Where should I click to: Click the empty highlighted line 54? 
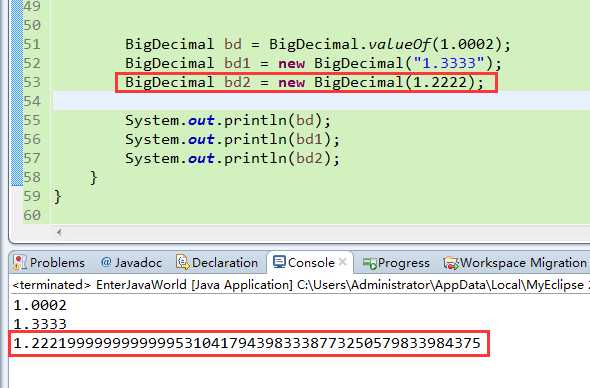pyautogui.click(x=321, y=101)
